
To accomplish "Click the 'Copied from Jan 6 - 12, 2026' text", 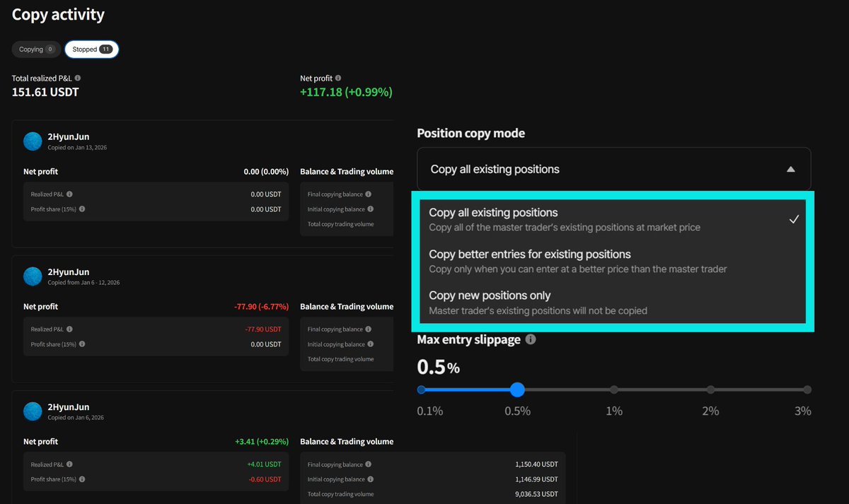I will (x=83, y=283).
